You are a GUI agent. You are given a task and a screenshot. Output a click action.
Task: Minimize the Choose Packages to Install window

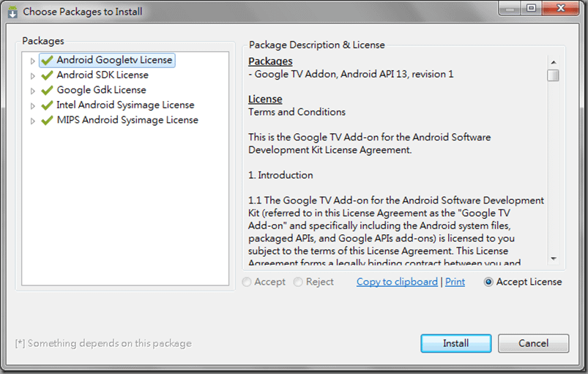[x=510, y=8]
